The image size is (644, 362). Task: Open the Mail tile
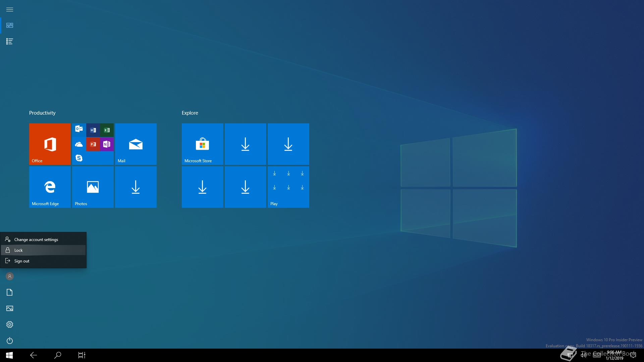[136, 144]
